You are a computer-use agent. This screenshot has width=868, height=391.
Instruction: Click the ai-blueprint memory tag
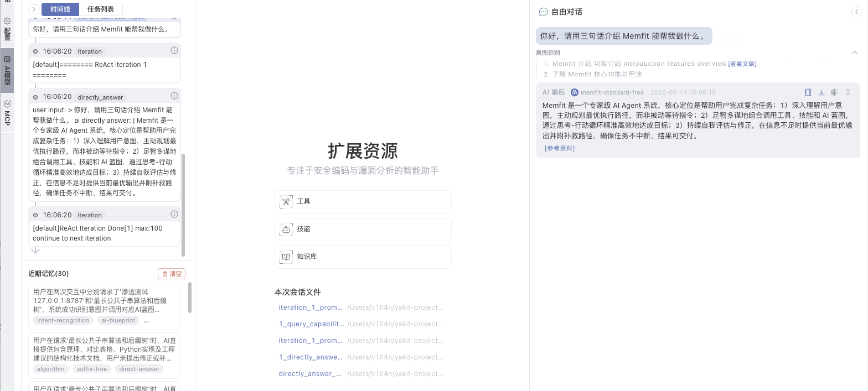click(x=118, y=320)
